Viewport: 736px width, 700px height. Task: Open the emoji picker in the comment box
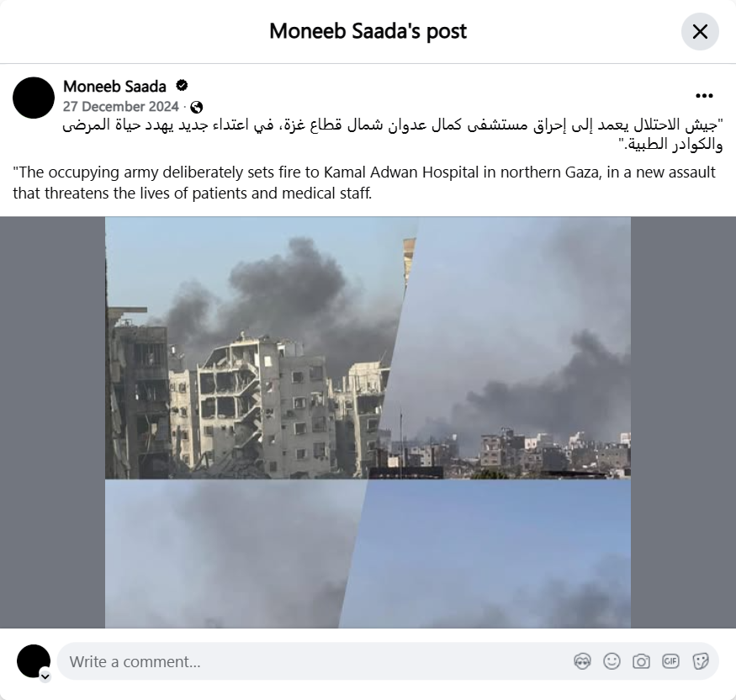point(612,661)
